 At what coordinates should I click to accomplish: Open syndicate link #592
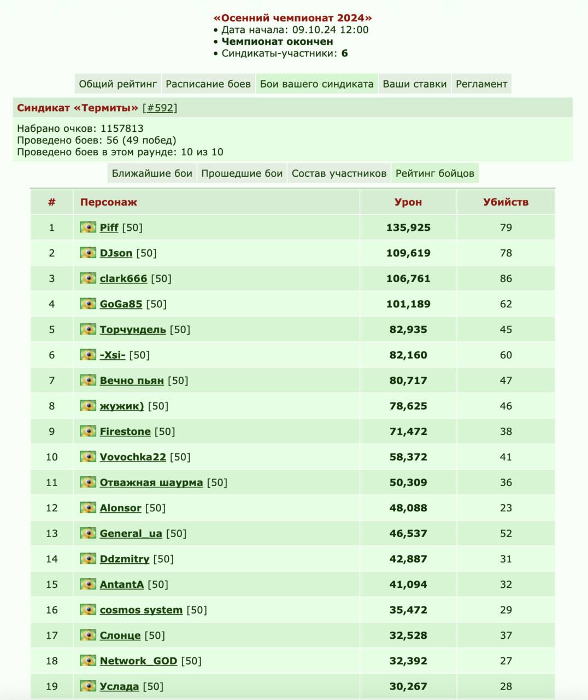[160, 108]
